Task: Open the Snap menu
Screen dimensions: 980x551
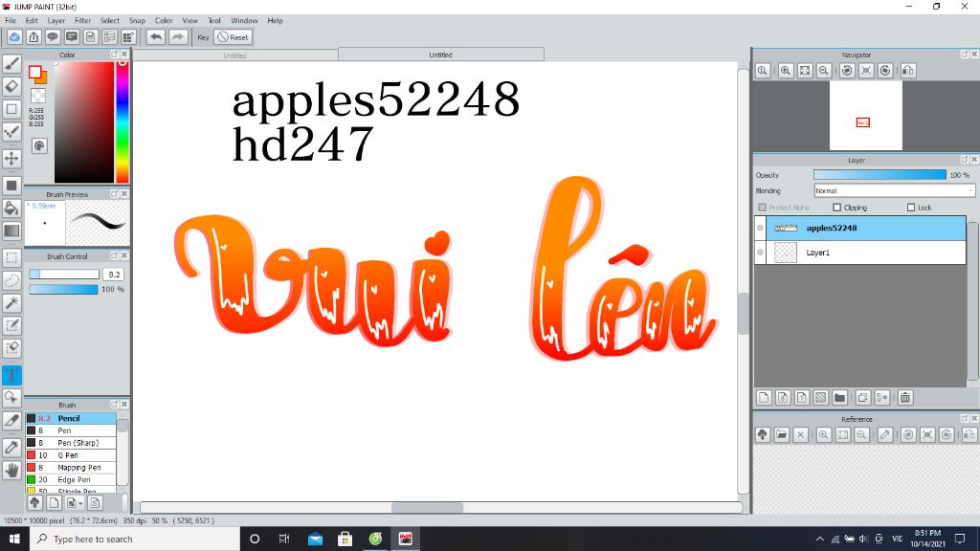Action: [137, 21]
